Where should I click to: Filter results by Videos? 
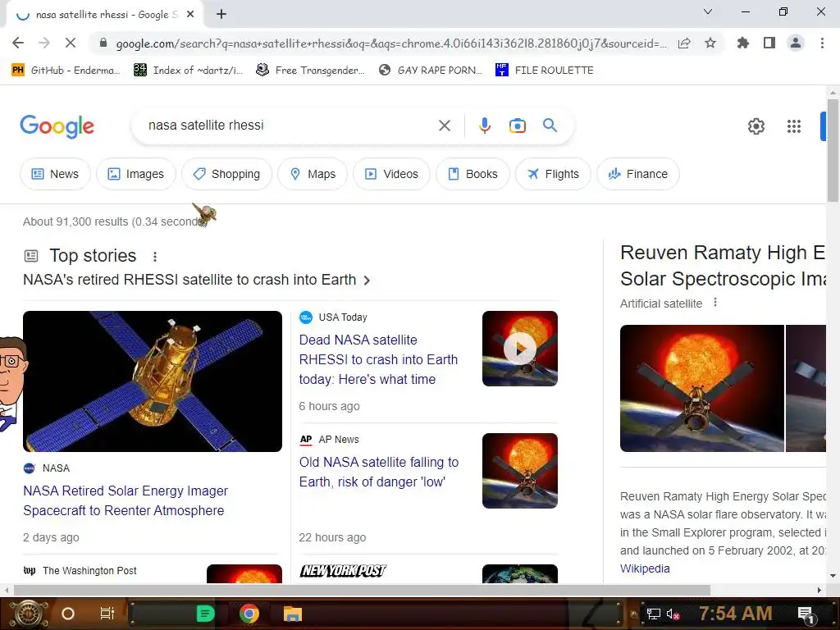pyautogui.click(x=391, y=174)
